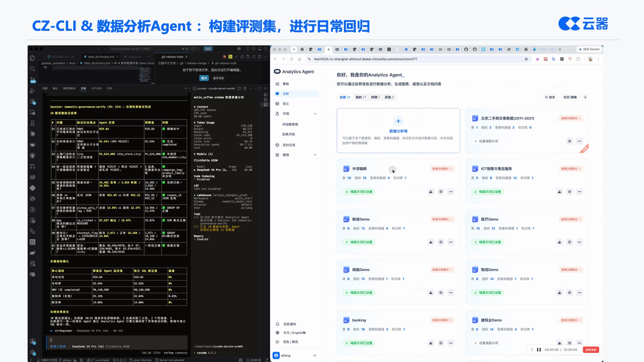644x362 pixels.
Task: Switch language via 中文 / English
Action: coord(290,333)
